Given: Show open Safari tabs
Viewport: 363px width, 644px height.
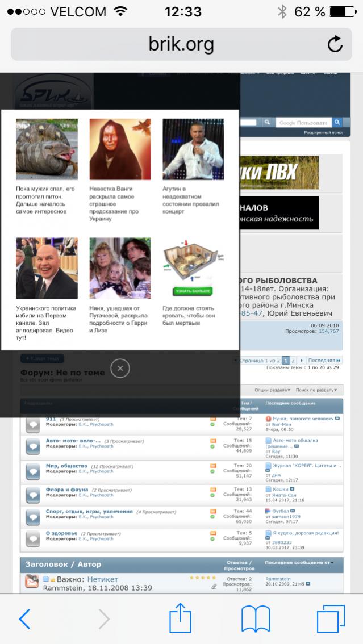Looking at the screenshot, I should coord(331,618).
